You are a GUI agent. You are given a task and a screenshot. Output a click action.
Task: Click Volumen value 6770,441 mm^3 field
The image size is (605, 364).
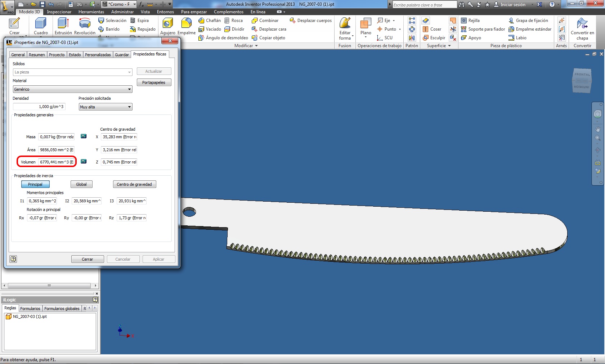pyautogui.click(x=57, y=162)
